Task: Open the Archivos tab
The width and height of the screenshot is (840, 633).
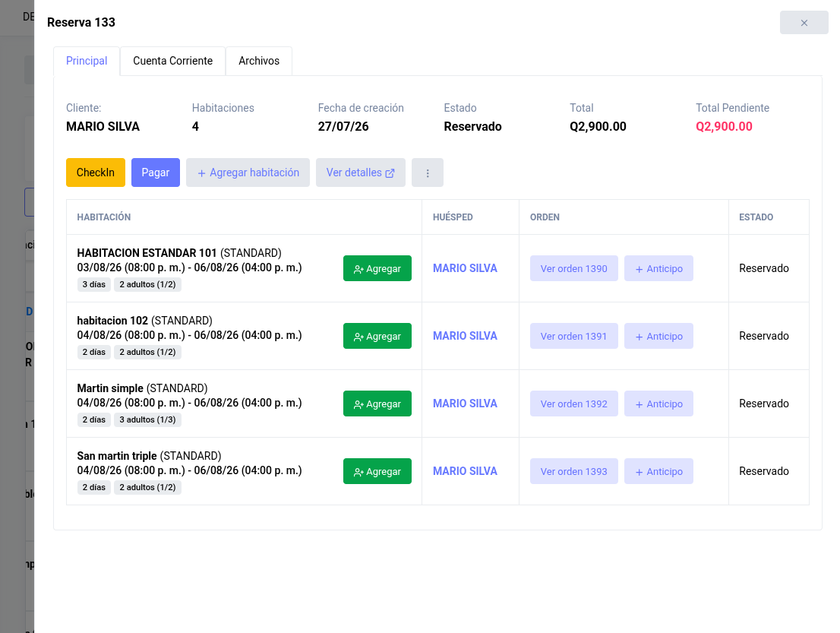Action: (x=259, y=61)
